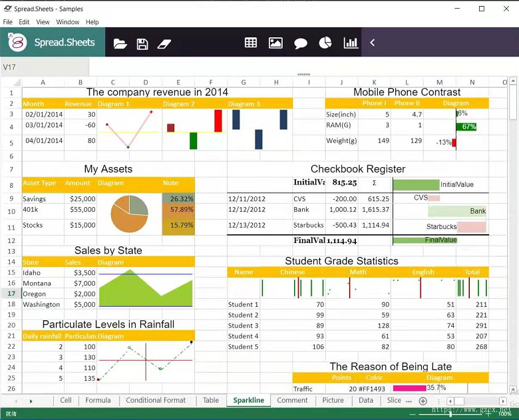This screenshot has width=519, height=420.
Task: Click cell showing '57.89%'
Action: 178,210
